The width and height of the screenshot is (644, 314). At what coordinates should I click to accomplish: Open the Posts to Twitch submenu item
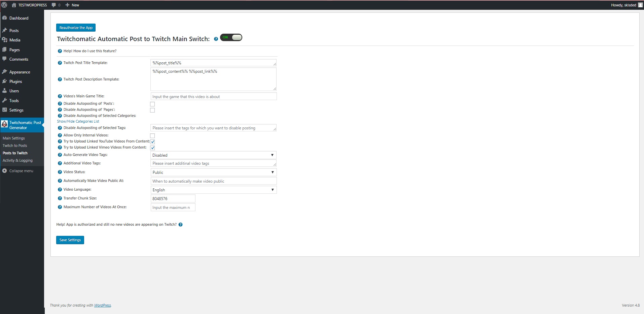click(15, 153)
